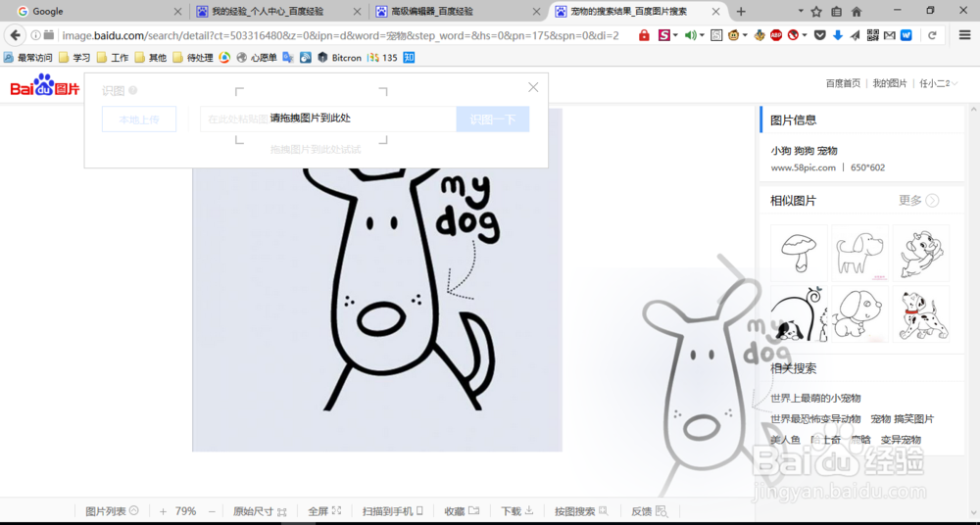Open the 心愿单 bookmark
This screenshot has height=525, width=980.
pos(257,58)
